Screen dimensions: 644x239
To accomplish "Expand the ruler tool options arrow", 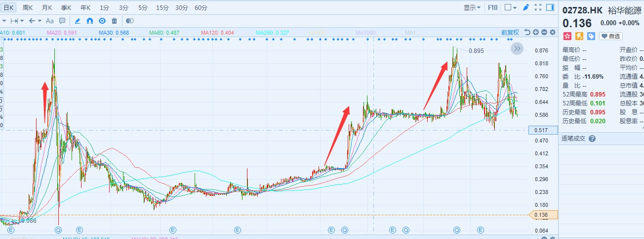I will pos(22,21).
